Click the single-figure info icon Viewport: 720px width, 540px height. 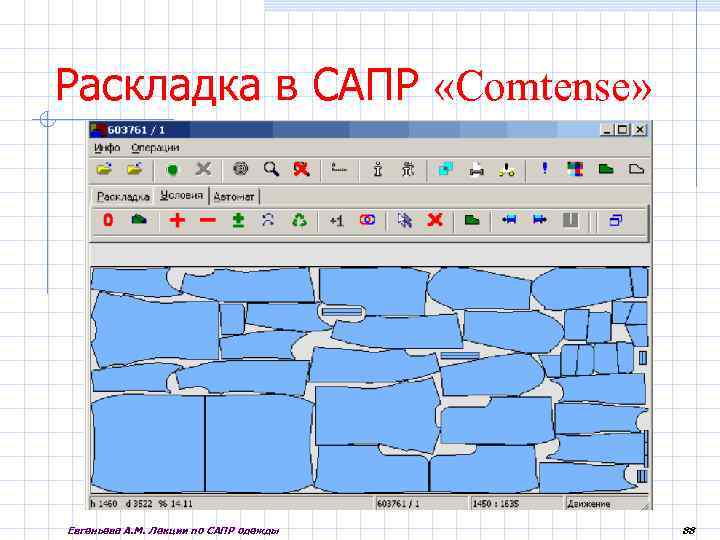pyautogui.click(x=377, y=169)
